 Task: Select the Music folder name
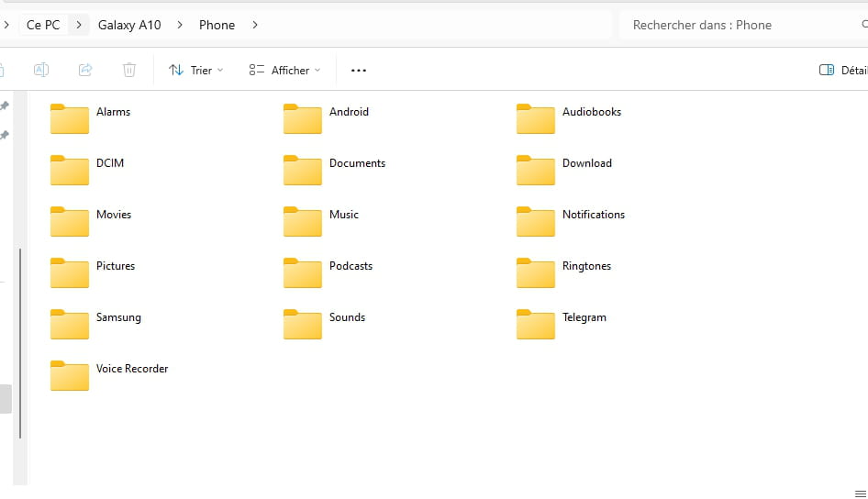pyautogui.click(x=344, y=215)
